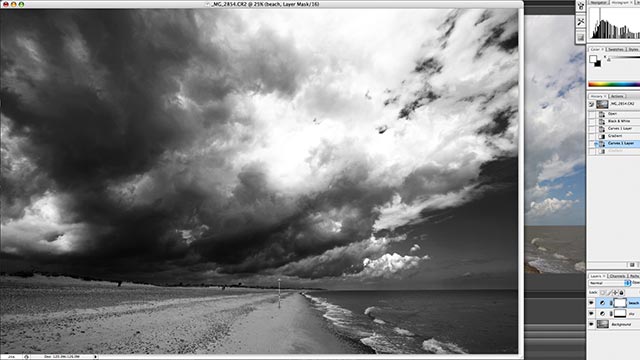Open the tool presets dock icon
The height and width of the screenshot is (360, 640).
(x=580, y=7)
